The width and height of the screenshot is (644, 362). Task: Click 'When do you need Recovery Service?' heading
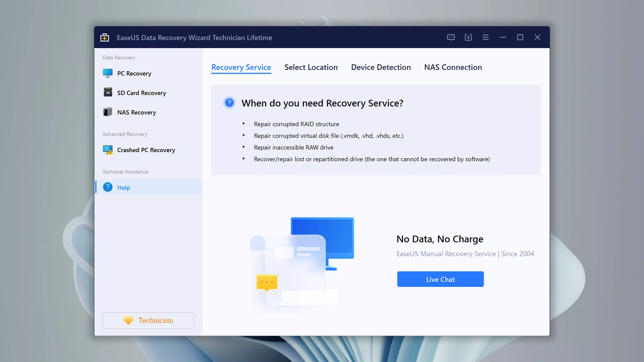(x=322, y=103)
